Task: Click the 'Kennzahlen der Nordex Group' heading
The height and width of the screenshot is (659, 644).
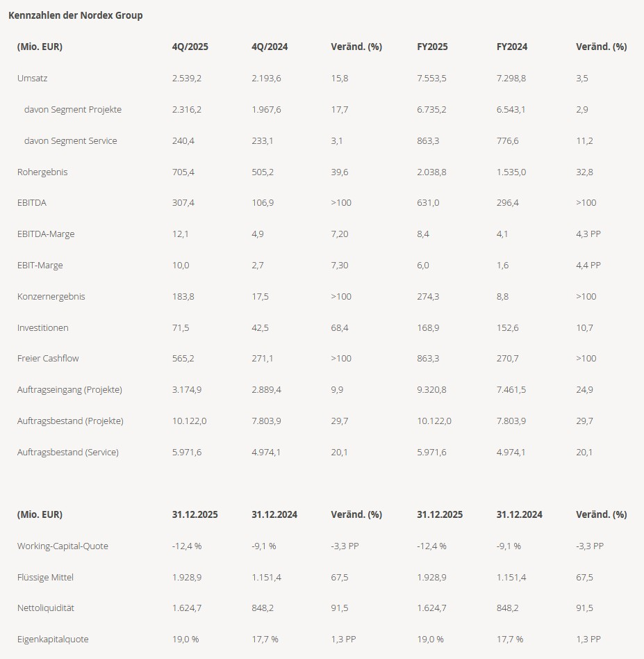Action: click(76, 15)
